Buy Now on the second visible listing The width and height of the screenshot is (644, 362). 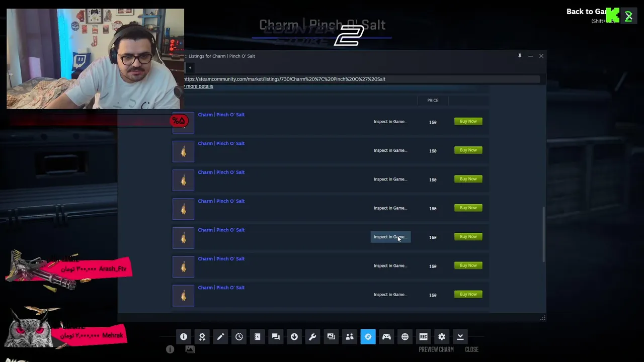468,150
